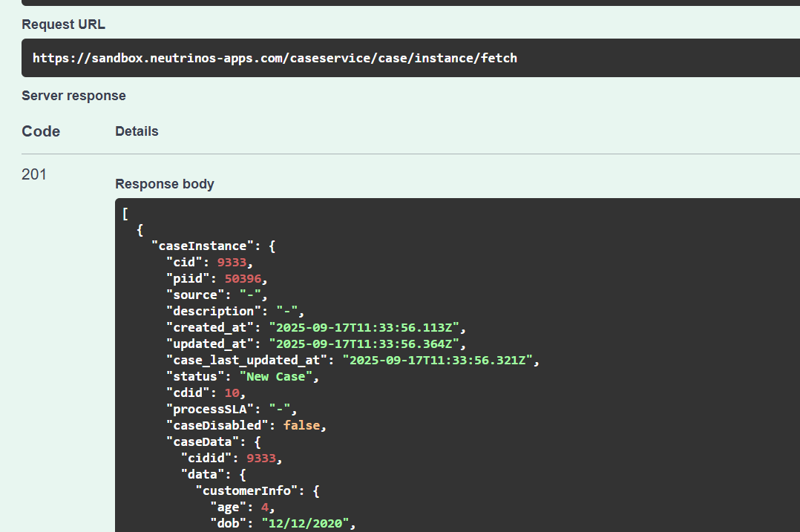Click the Response body label

(165, 184)
